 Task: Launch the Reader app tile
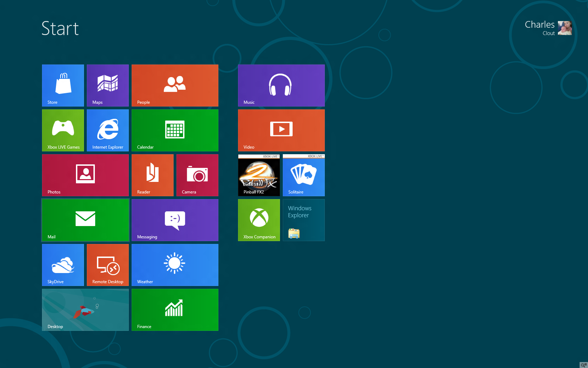pyautogui.click(x=153, y=175)
